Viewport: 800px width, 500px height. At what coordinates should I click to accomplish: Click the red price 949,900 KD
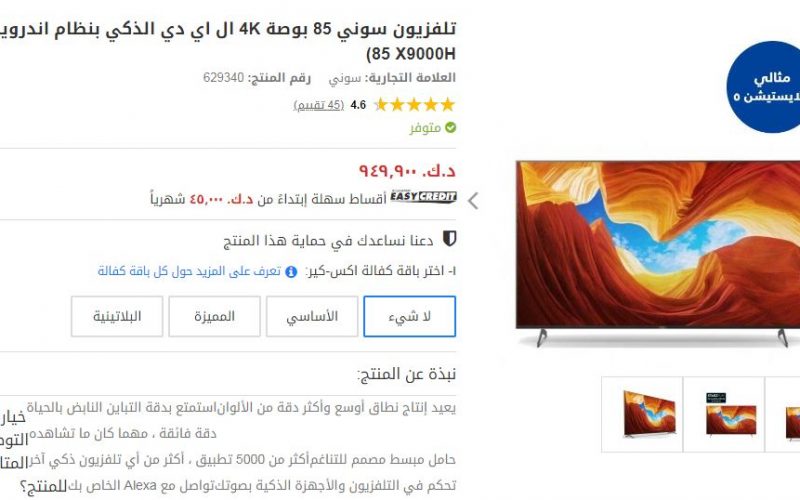pyautogui.click(x=407, y=170)
